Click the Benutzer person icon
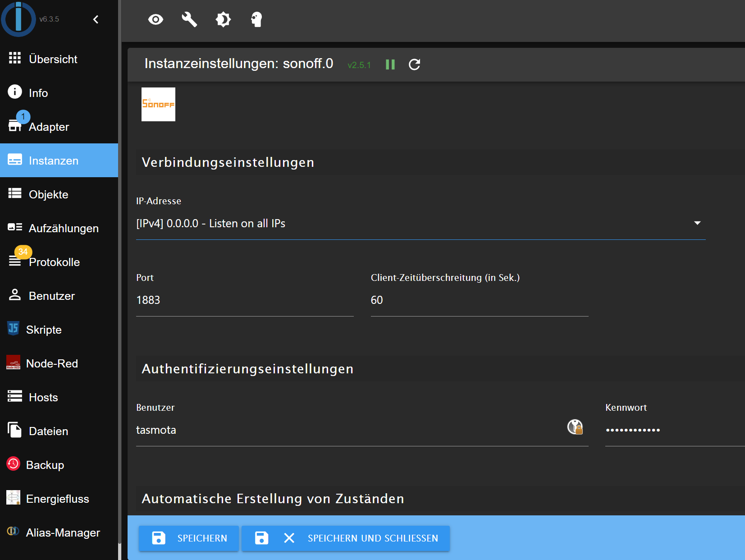 [x=15, y=294]
